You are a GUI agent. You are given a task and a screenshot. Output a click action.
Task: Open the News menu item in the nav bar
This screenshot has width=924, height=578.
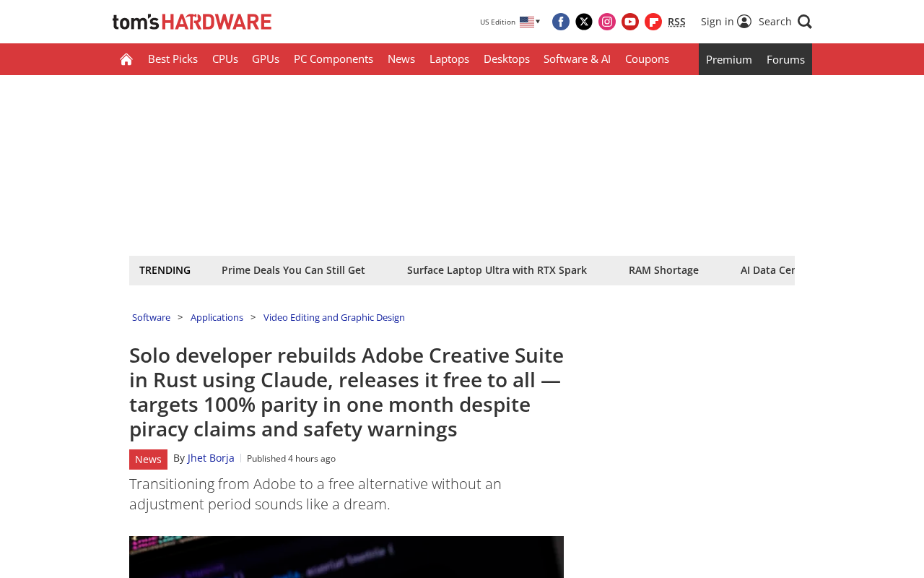tap(401, 59)
